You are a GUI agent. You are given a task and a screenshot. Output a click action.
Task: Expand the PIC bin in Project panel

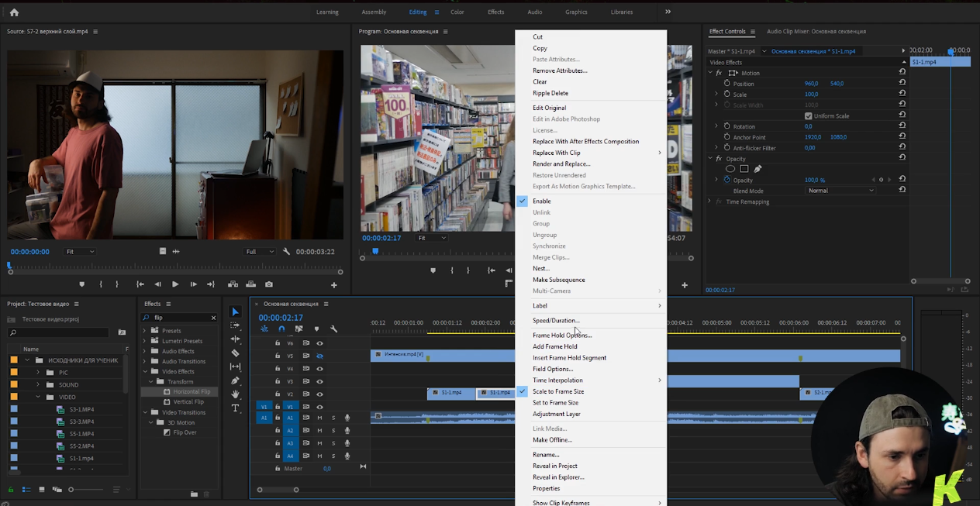click(39, 373)
